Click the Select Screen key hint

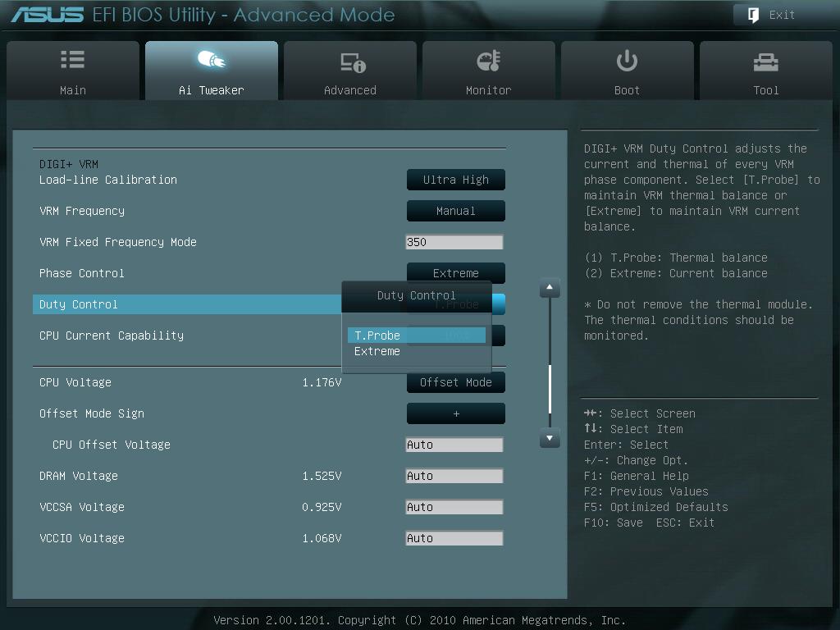coord(640,413)
